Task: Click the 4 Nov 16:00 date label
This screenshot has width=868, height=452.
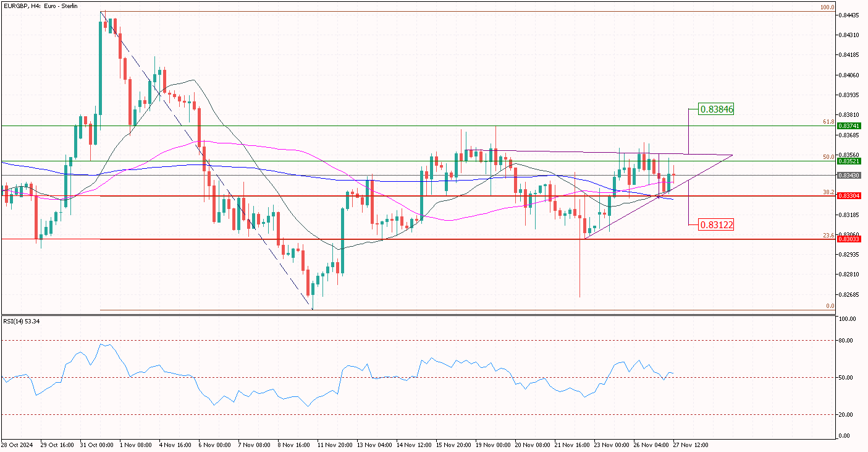Action: (176, 445)
